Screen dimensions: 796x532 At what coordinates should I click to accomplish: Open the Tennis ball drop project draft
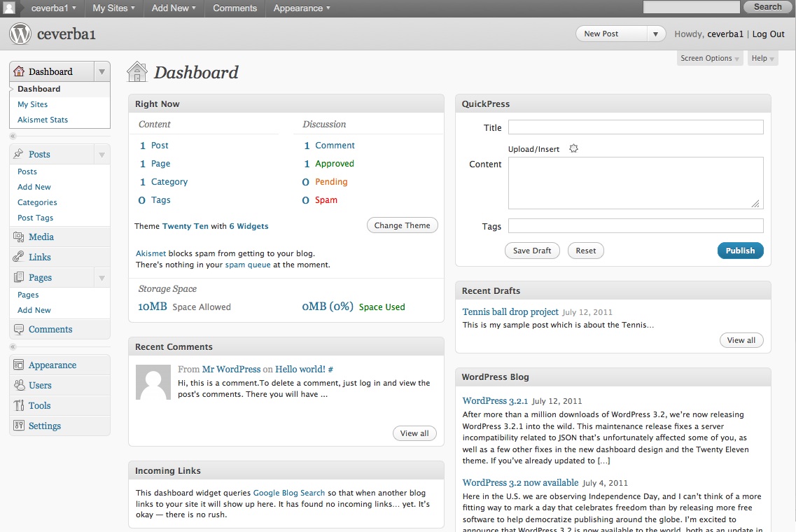pos(510,311)
